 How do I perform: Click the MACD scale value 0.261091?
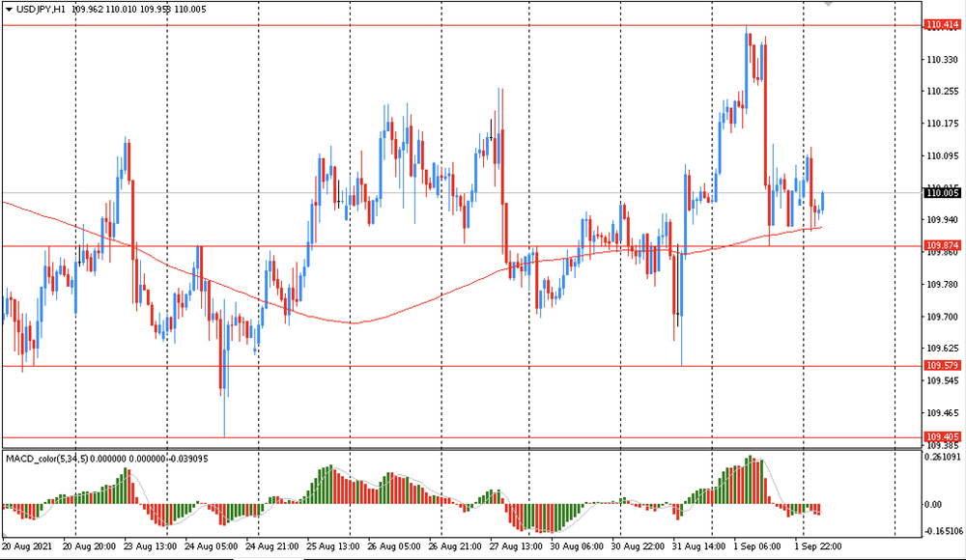point(943,457)
